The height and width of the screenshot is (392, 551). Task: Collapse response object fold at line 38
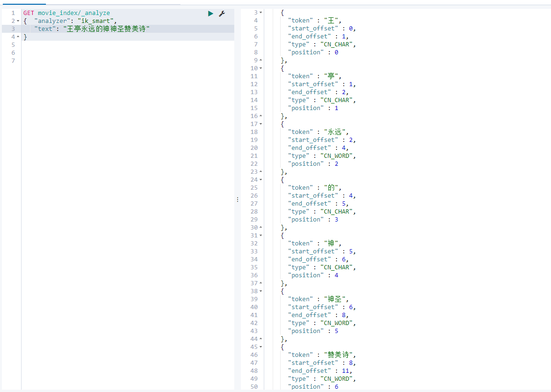[x=261, y=291]
